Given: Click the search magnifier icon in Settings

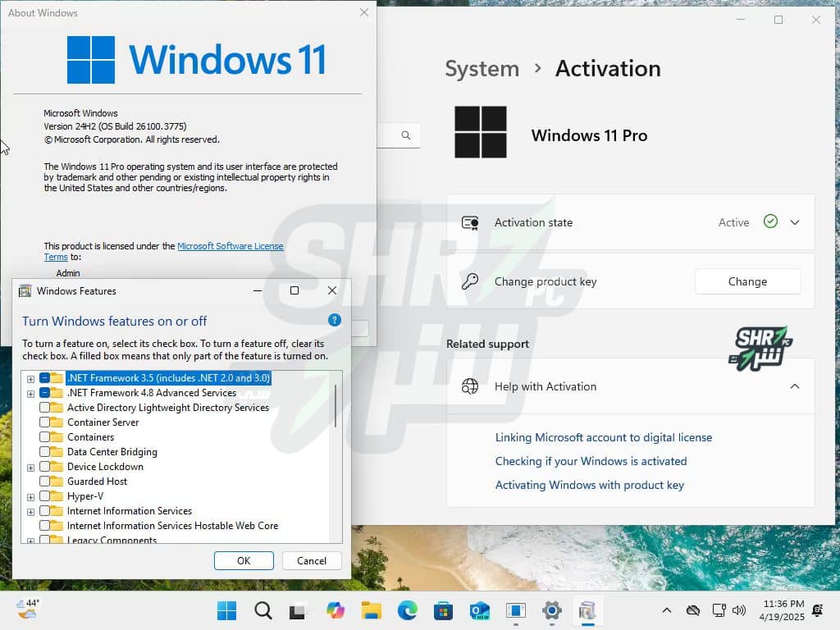Looking at the screenshot, I should click(x=406, y=135).
